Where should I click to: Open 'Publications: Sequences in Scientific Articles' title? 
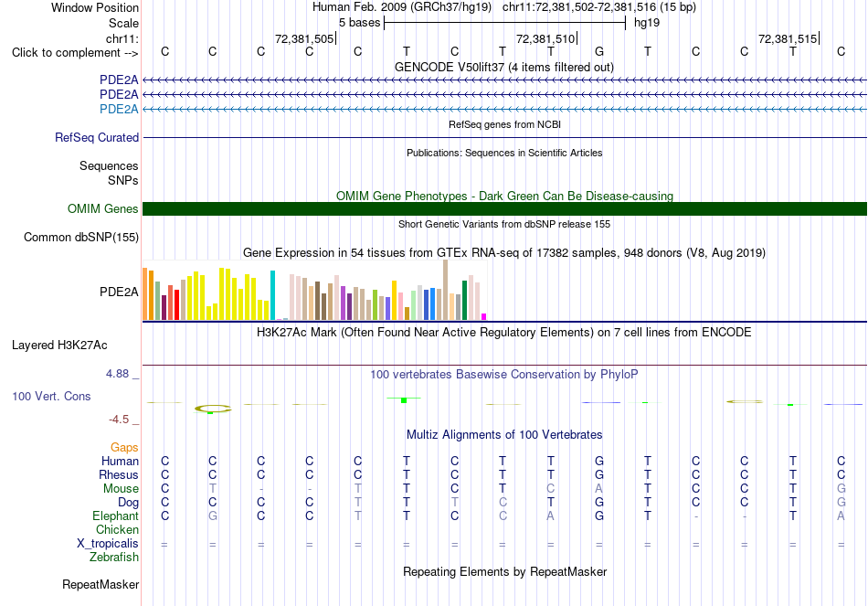coord(504,153)
